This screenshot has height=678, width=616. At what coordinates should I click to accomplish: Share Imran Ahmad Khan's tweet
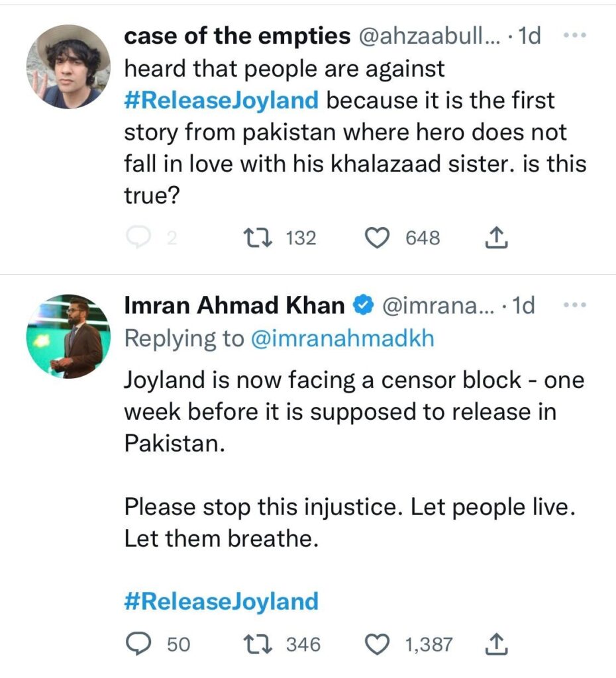click(x=496, y=644)
